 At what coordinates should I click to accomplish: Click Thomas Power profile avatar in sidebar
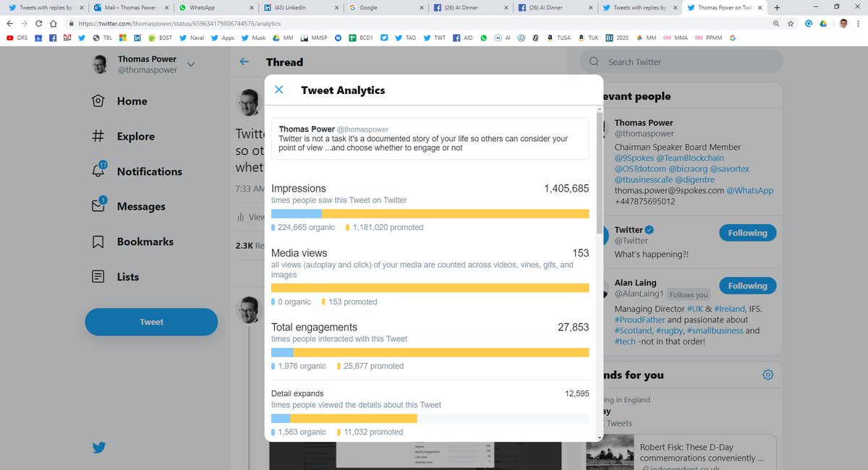pyautogui.click(x=100, y=64)
